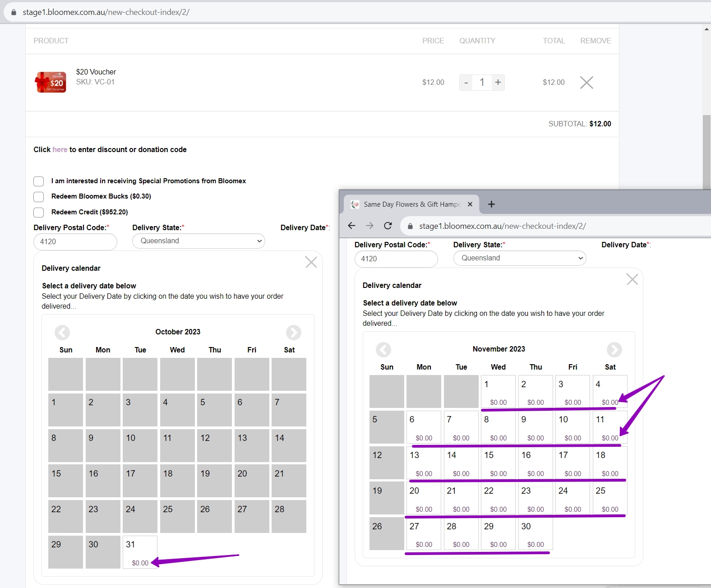Enable Special Promotions from Bloomex checkbox

pos(39,181)
